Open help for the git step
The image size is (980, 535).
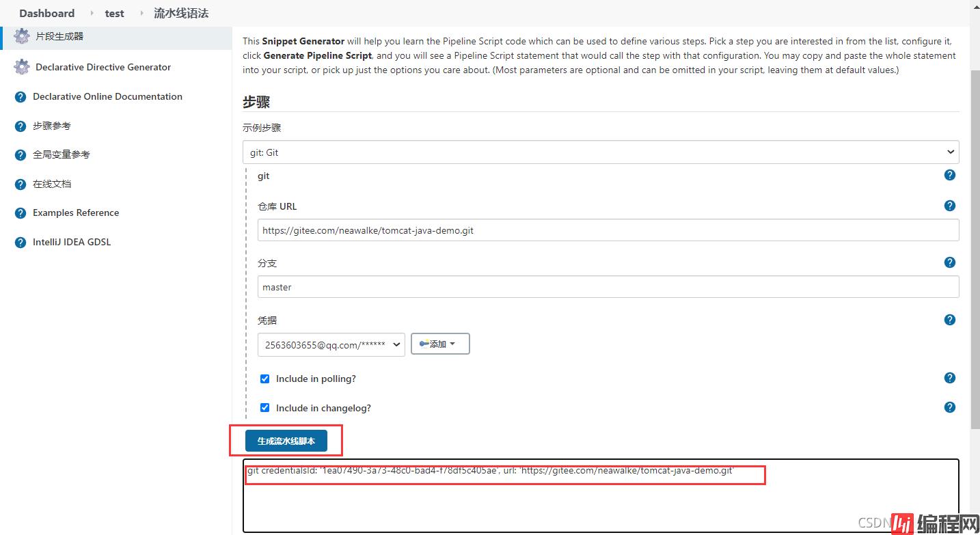pyautogui.click(x=949, y=175)
